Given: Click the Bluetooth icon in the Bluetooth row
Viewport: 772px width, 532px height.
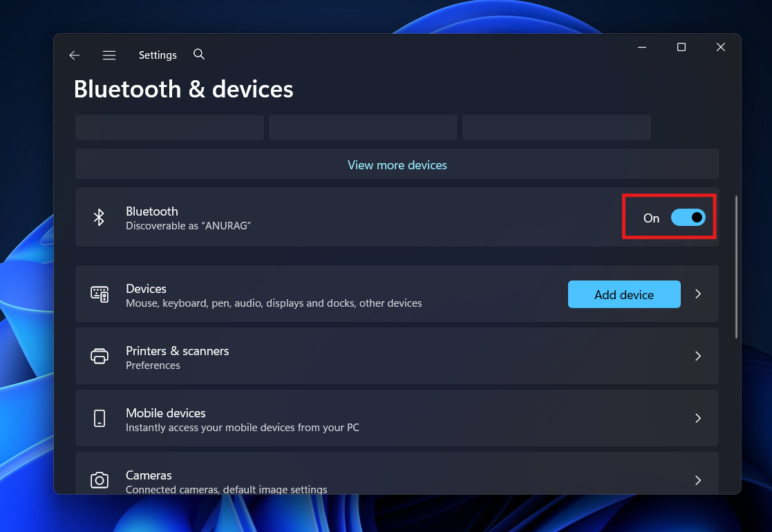Looking at the screenshot, I should coord(99,217).
